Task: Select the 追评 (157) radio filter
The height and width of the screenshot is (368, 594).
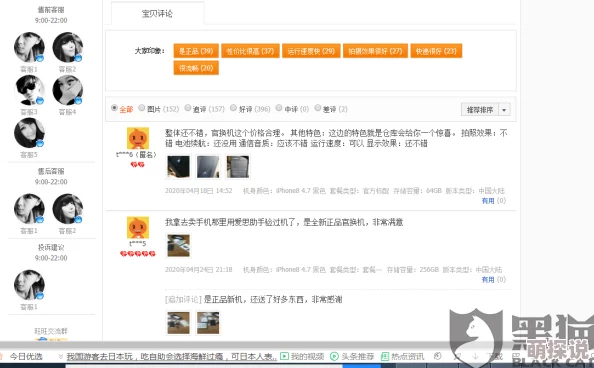Action: (x=188, y=108)
